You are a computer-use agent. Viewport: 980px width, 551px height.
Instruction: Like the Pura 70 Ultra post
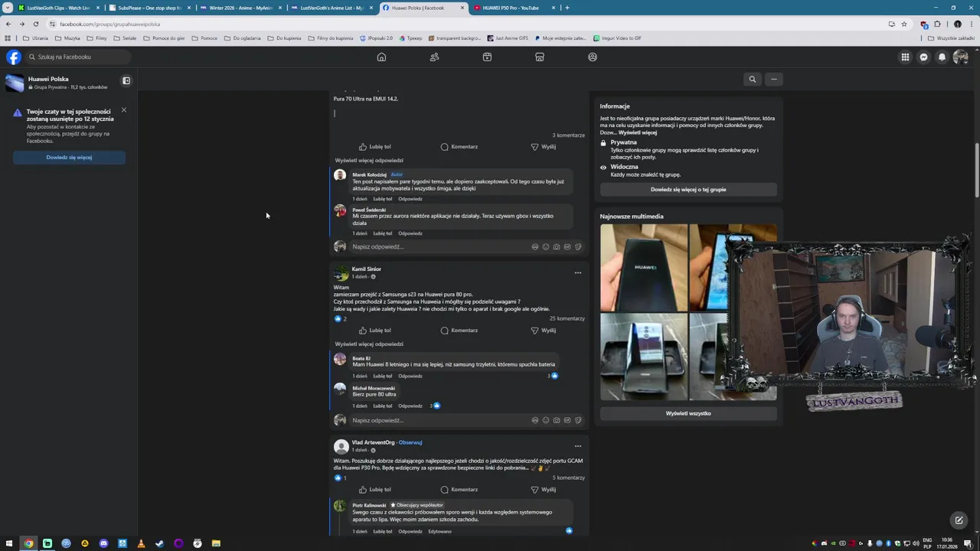tap(375, 147)
